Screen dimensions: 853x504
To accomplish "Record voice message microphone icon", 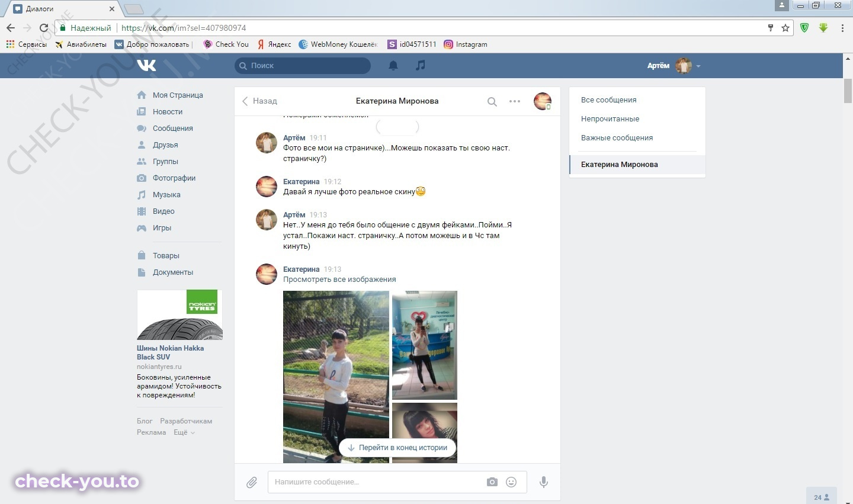I will click(x=543, y=482).
